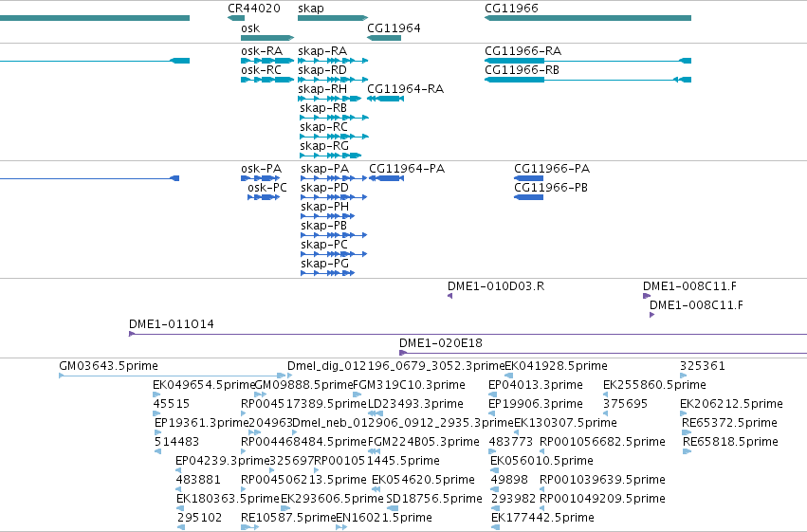
Task: Open insertion EK206212.5prime
Action: pos(684,413)
